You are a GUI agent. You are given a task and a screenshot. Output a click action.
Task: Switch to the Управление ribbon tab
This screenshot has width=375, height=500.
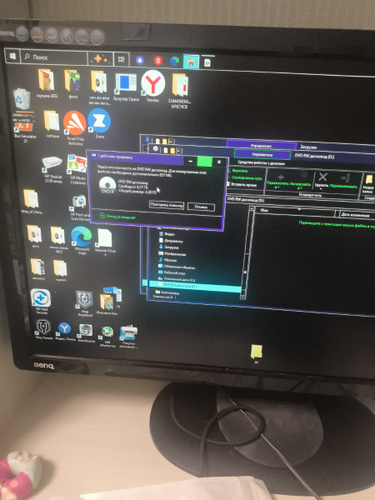point(262,155)
